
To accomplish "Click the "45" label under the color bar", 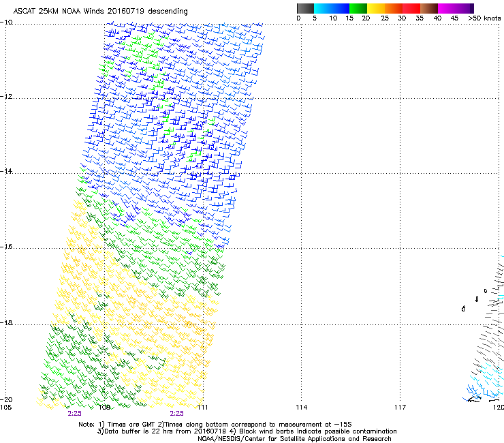I will (454, 18).
